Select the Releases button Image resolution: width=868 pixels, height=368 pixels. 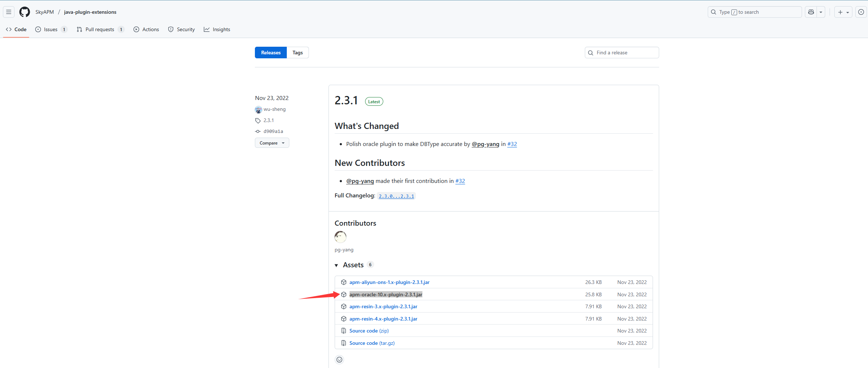[271, 53]
